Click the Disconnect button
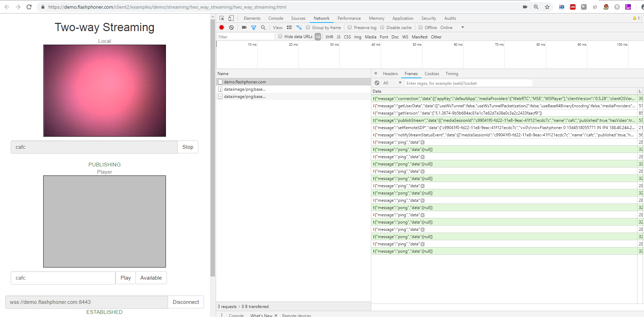Screen dimensions: 644x317 point(186,302)
